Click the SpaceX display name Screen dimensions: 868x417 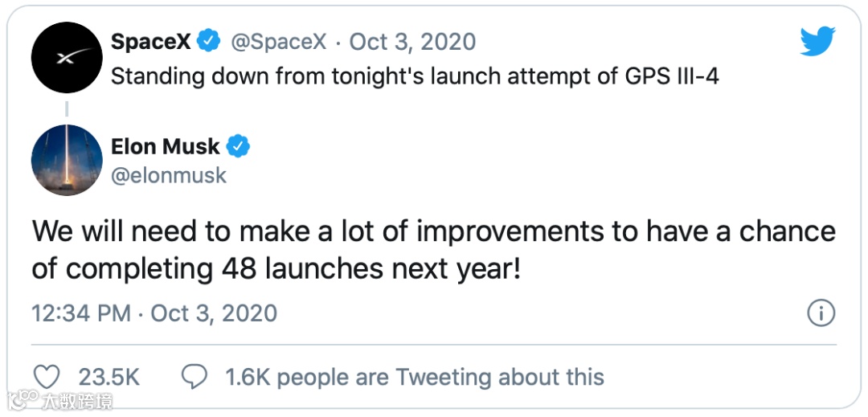point(151,42)
